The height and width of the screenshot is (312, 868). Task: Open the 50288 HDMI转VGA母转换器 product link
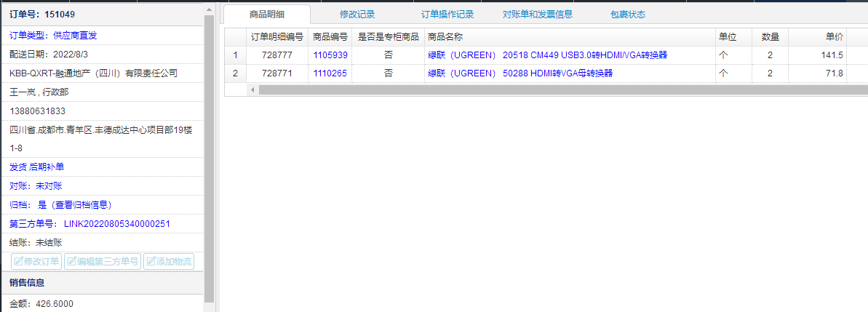[520, 73]
